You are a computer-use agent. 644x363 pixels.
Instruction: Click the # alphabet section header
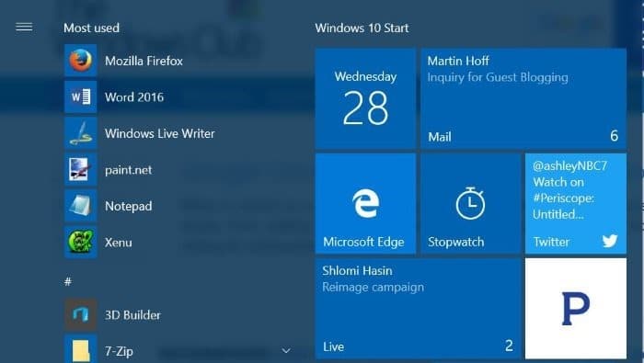tap(68, 281)
